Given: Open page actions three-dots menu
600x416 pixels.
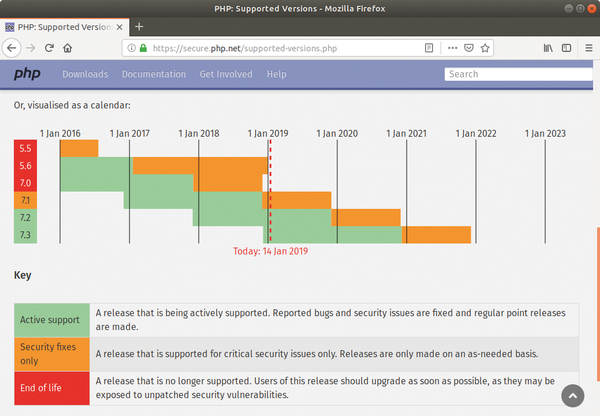Looking at the screenshot, I should (x=453, y=48).
